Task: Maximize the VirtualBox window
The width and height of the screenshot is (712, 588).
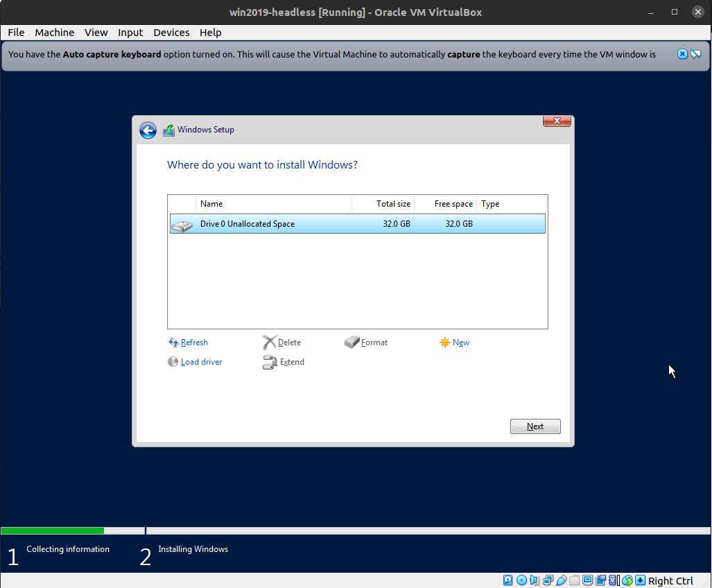Action: 675,12
